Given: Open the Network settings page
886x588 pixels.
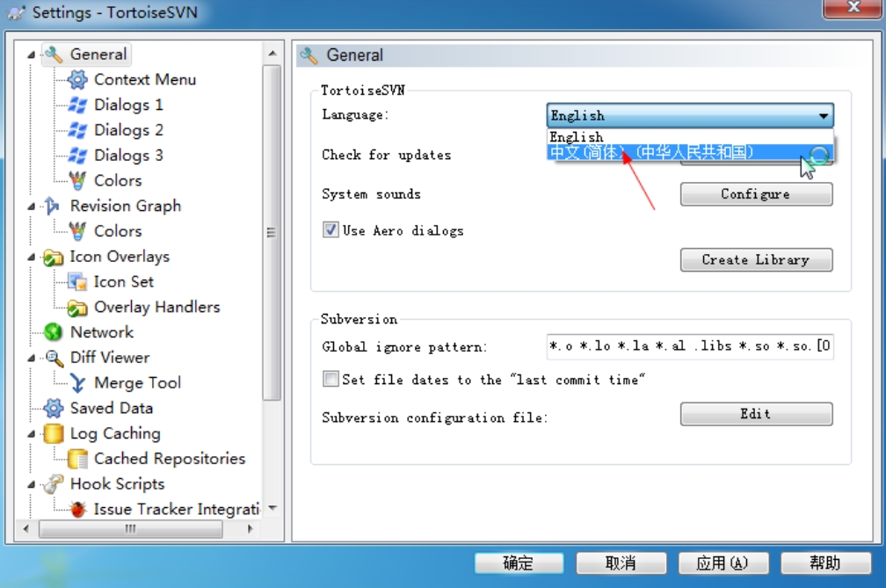Looking at the screenshot, I should click(102, 332).
